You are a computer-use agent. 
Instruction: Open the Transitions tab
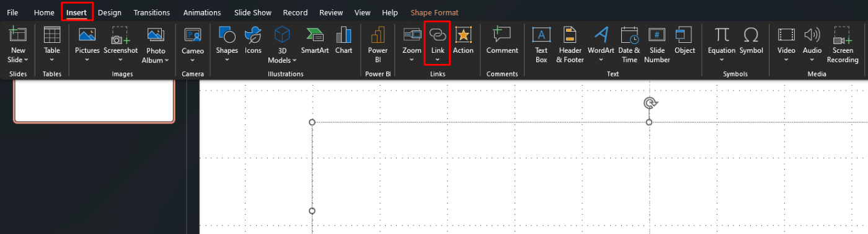point(152,12)
